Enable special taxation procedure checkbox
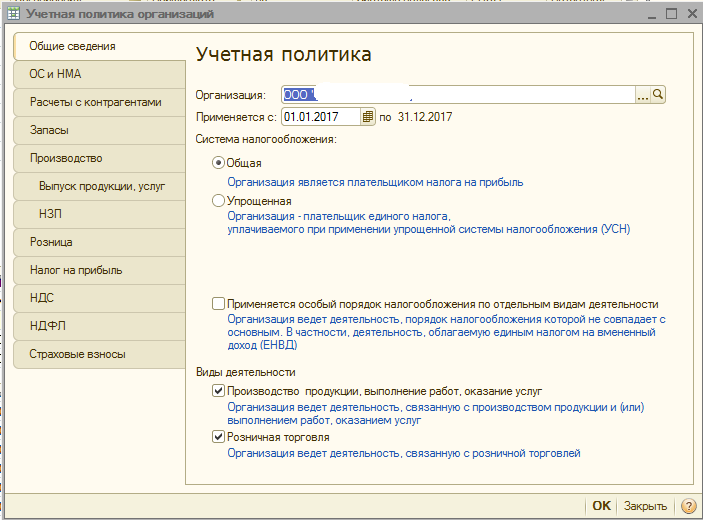 tap(219, 304)
